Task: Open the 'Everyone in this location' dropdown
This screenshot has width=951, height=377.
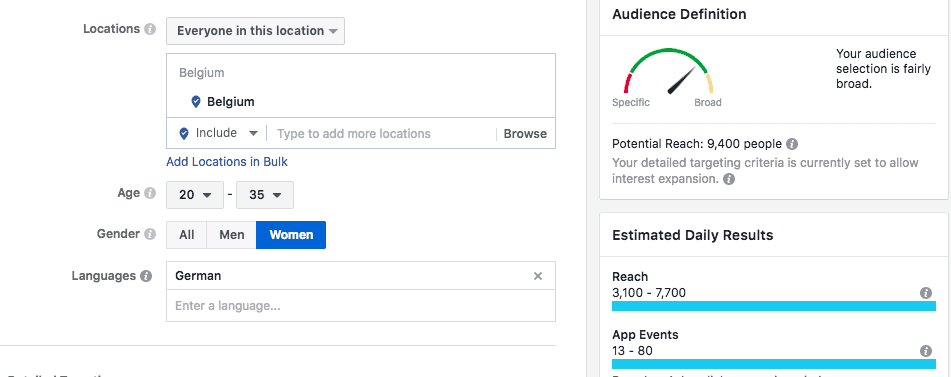Action: click(x=255, y=31)
